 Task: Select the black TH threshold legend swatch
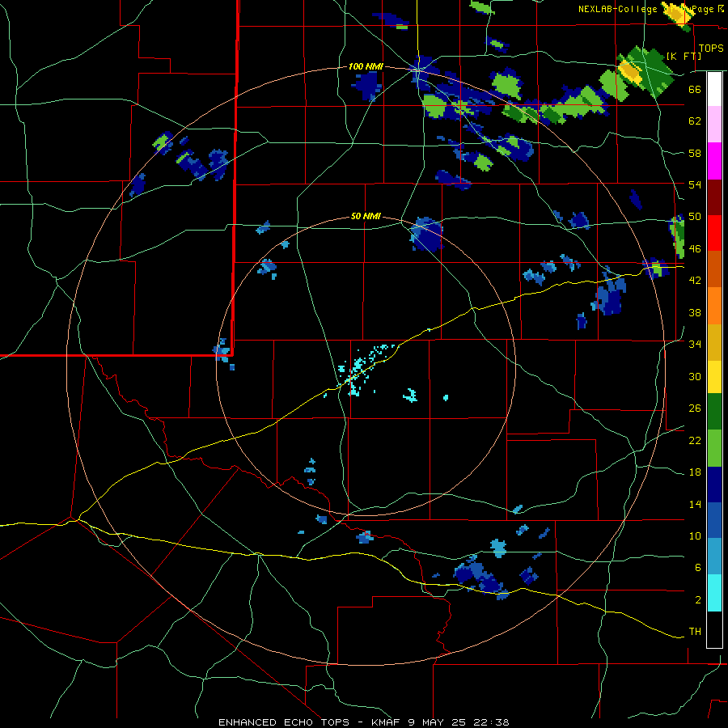click(x=714, y=629)
